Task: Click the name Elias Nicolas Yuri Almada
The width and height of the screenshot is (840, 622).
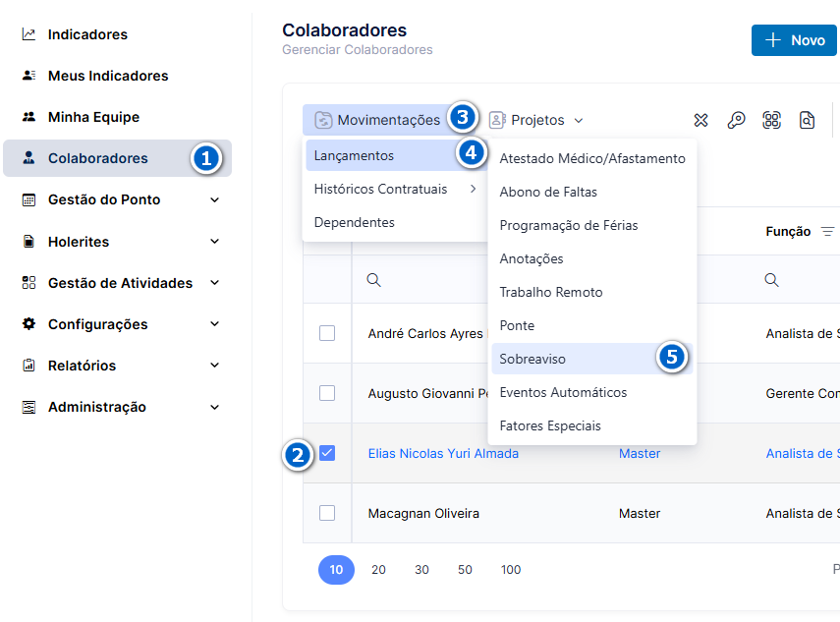Action: [443, 453]
